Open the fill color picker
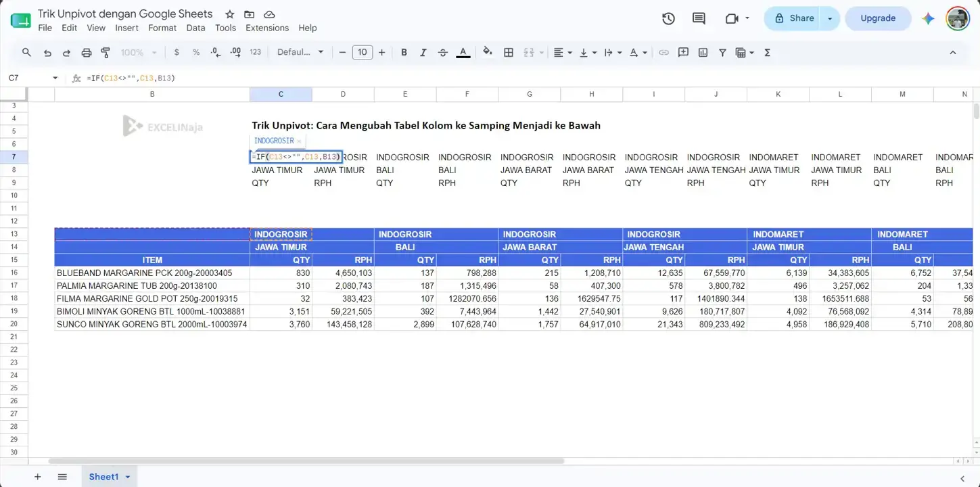Viewport: 980px width, 487px height. (x=488, y=52)
